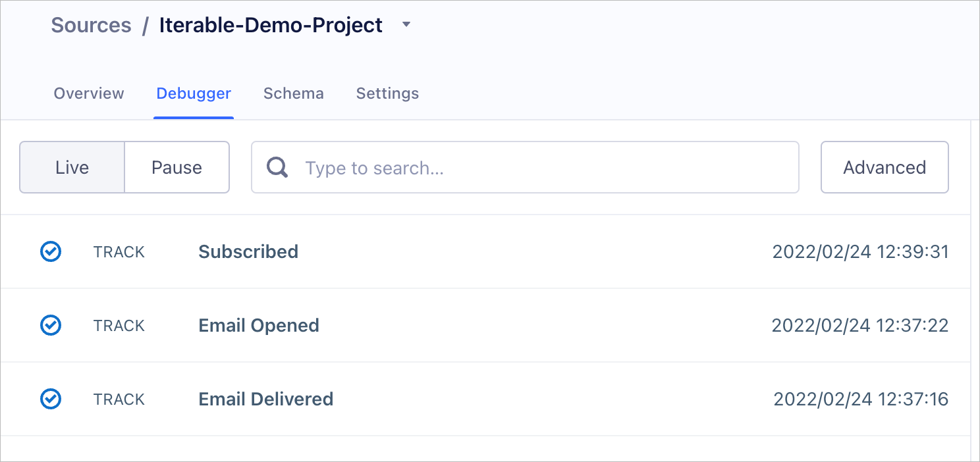Open the Email Opened event row
980x462 pixels.
point(485,325)
